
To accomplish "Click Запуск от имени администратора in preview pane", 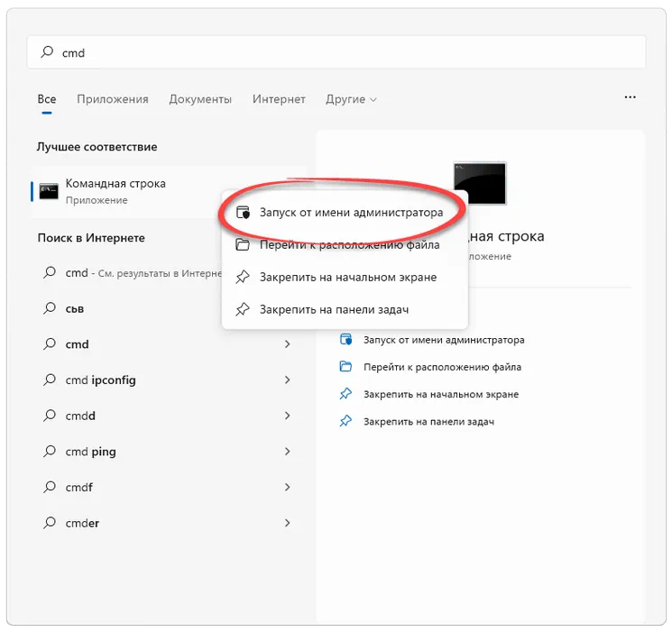I will pos(444,340).
